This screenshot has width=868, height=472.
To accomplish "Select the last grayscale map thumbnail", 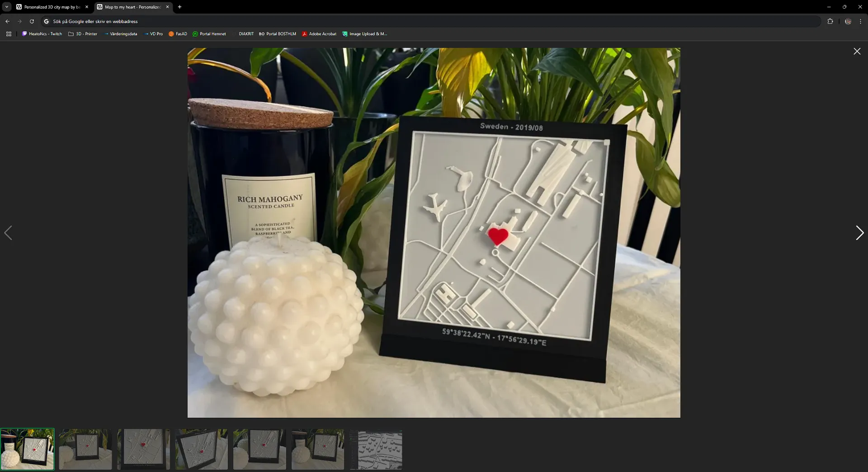I will pyautogui.click(x=375, y=449).
